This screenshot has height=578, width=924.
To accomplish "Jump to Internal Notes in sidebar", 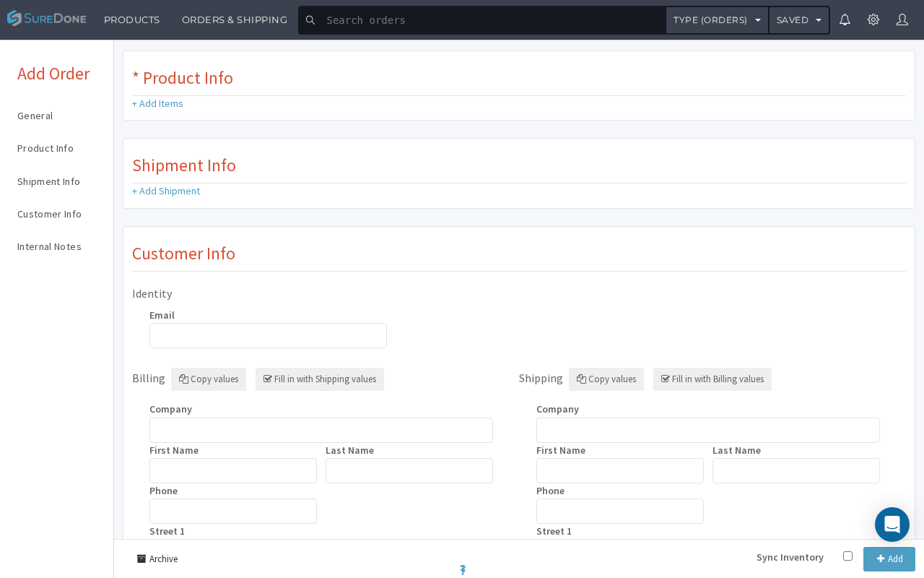I will 49,246.
